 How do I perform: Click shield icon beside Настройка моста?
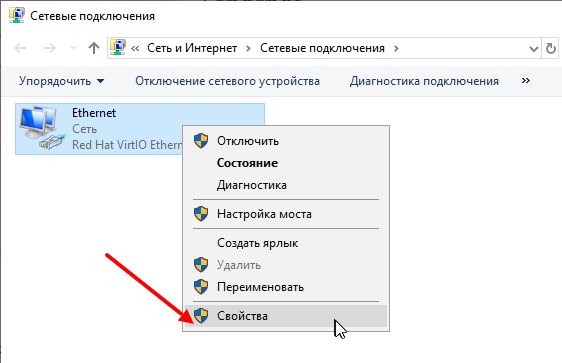(x=201, y=214)
